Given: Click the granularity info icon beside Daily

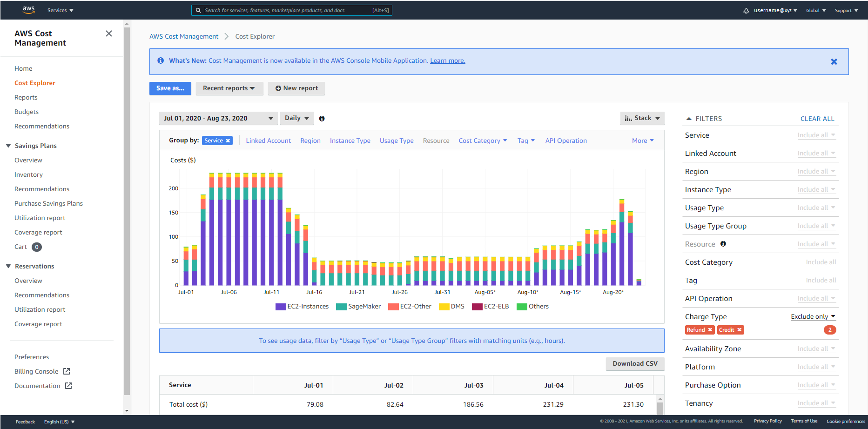Looking at the screenshot, I should pyautogui.click(x=322, y=119).
